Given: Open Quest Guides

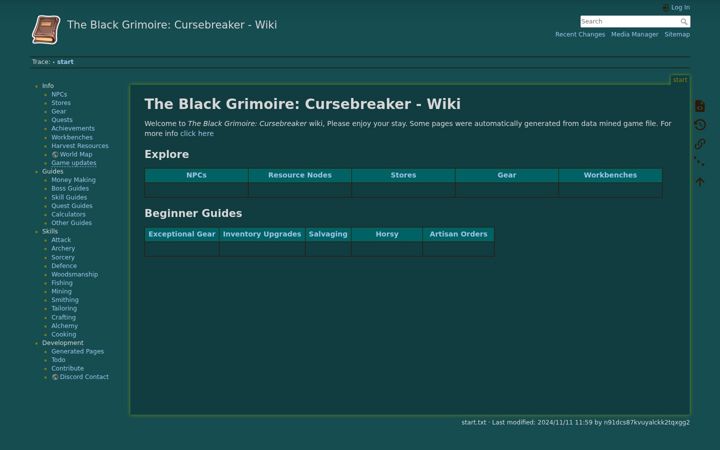Looking at the screenshot, I should (72, 206).
